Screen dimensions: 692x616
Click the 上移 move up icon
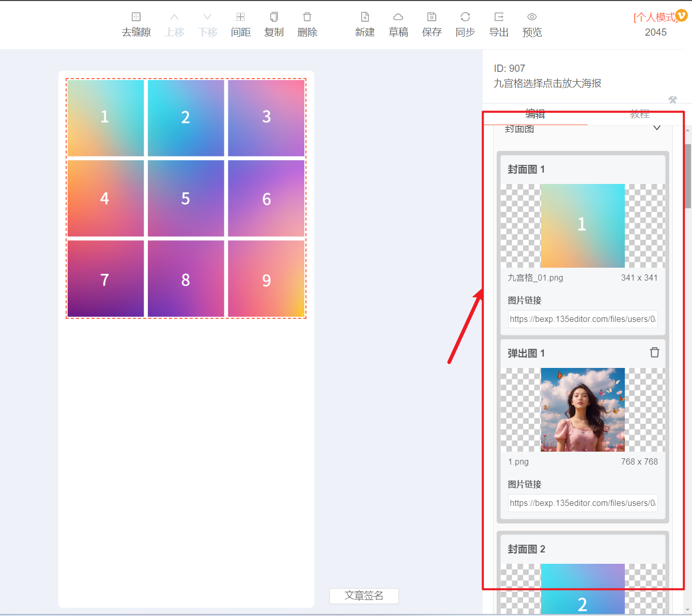click(x=175, y=17)
